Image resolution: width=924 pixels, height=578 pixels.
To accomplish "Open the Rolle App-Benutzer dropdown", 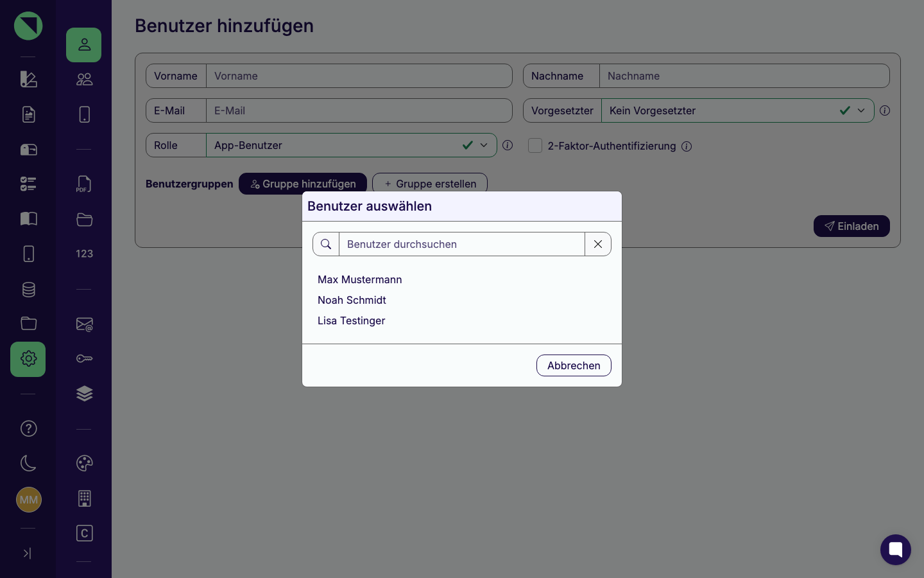I will (352, 145).
